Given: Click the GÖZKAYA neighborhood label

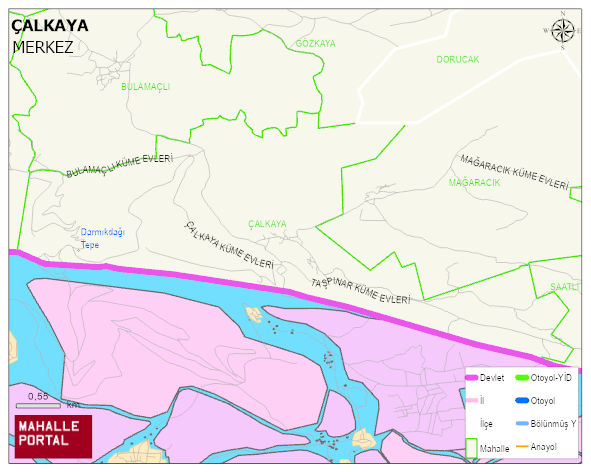Looking at the screenshot, I should pos(315,44).
